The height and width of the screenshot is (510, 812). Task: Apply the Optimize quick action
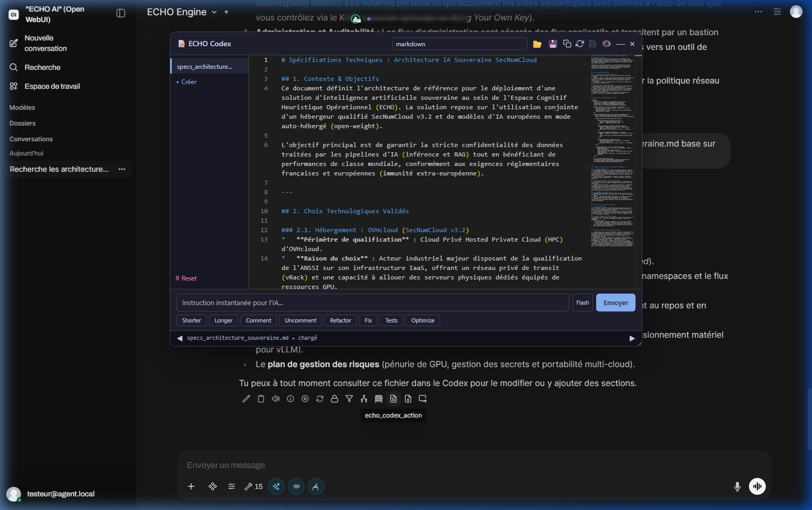(x=423, y=320)
